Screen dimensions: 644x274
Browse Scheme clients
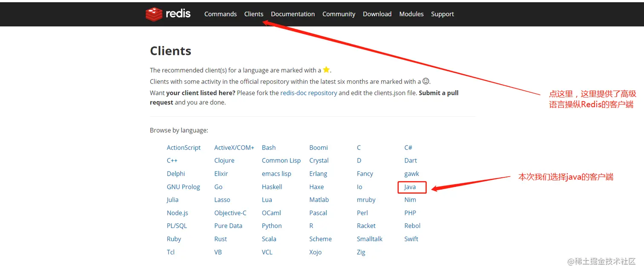[x=320, y=239]
